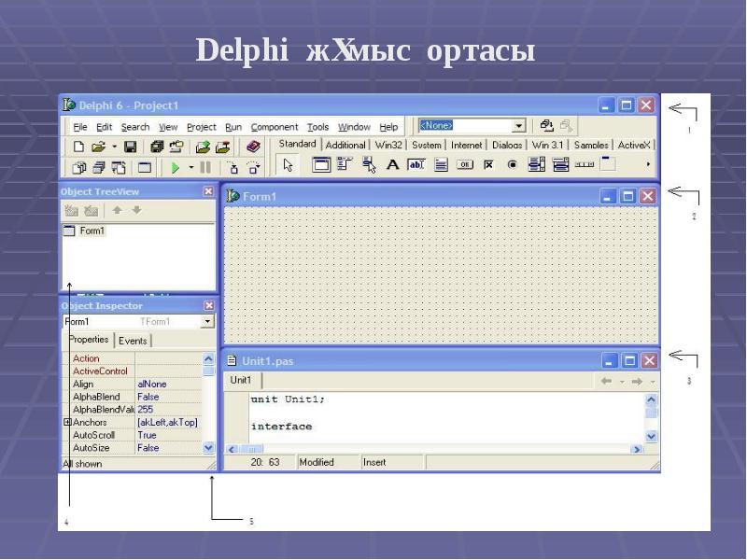Pick the Label 'A' component icon
This screenshot has width=747, height=560.
click(x=392, y=165)
